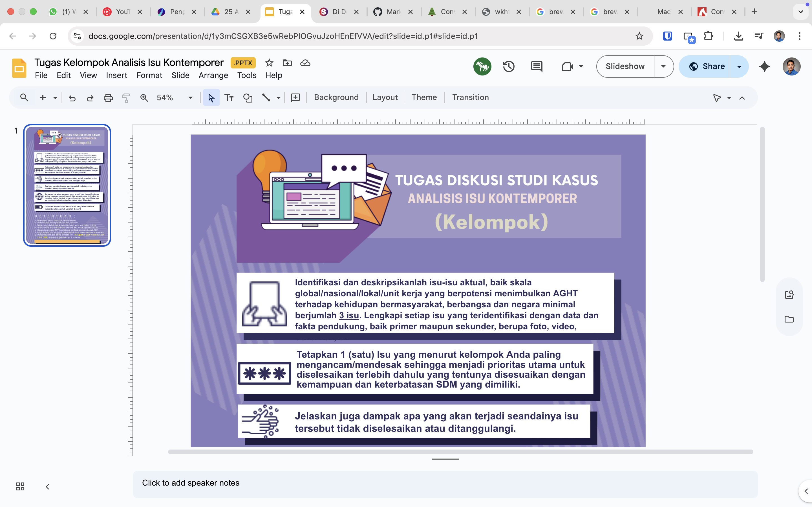Star the presentation document
The image size is (812, 507).
click(x=269, y=63)
